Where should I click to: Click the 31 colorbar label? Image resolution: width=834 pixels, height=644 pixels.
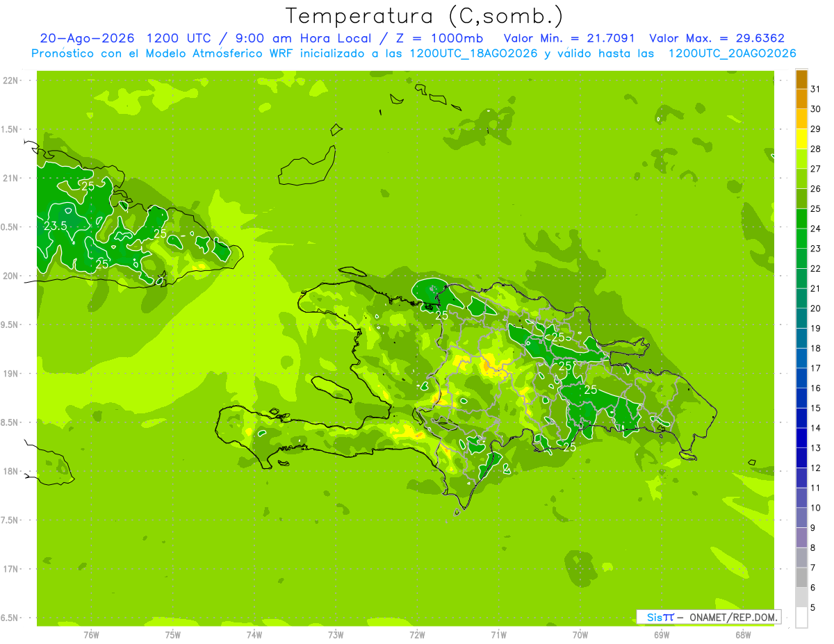815,88
